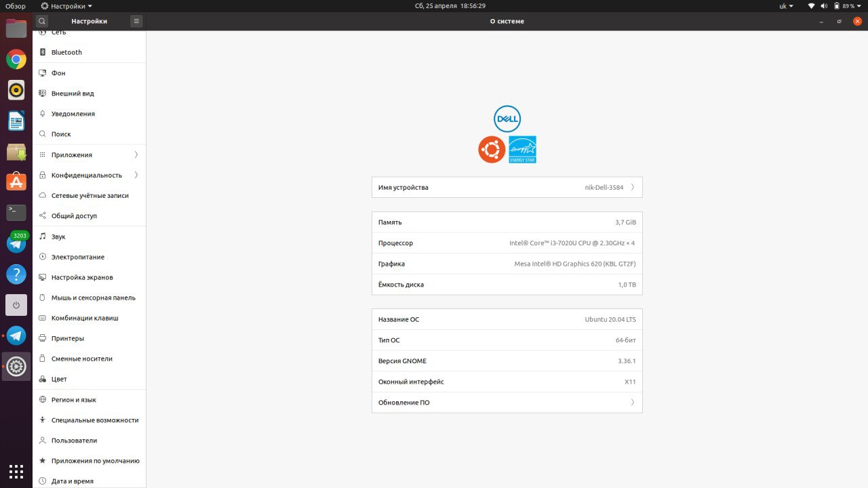Click the Dell logo
868x488 pixels.
pos(507,119)
